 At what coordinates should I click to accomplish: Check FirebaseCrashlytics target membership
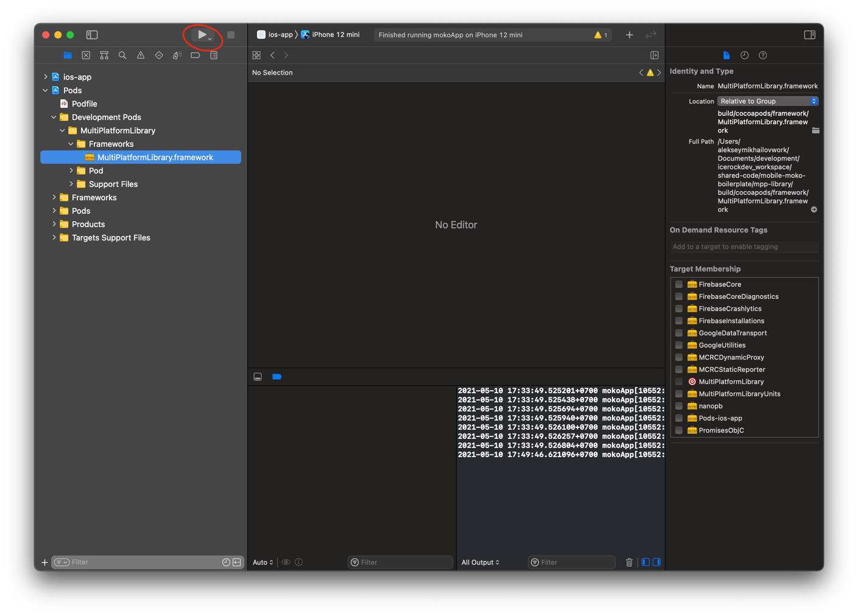click(x=679, y=309)
